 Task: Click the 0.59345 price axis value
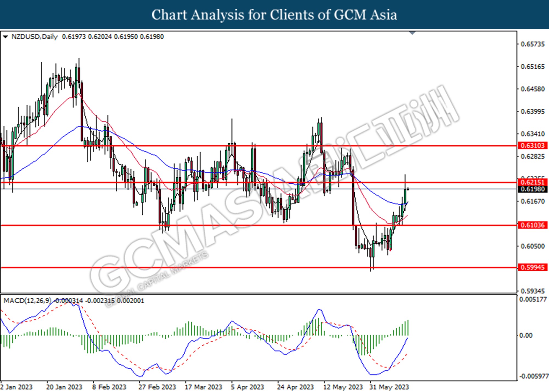533,291
